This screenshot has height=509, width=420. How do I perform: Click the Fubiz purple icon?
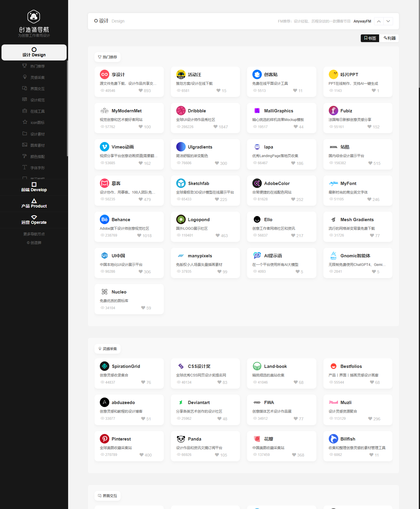(x=333, y=111)
